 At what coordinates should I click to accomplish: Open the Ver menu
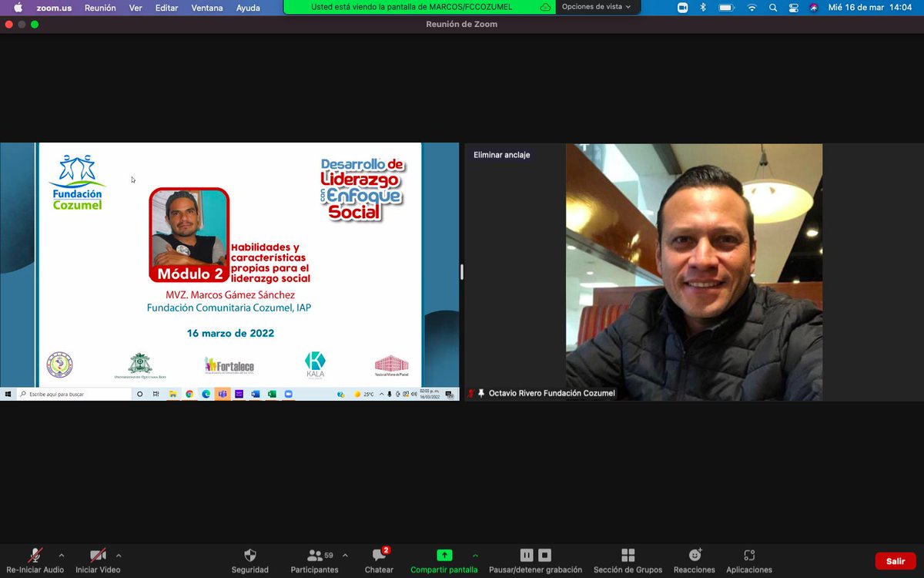pos(136,8)
